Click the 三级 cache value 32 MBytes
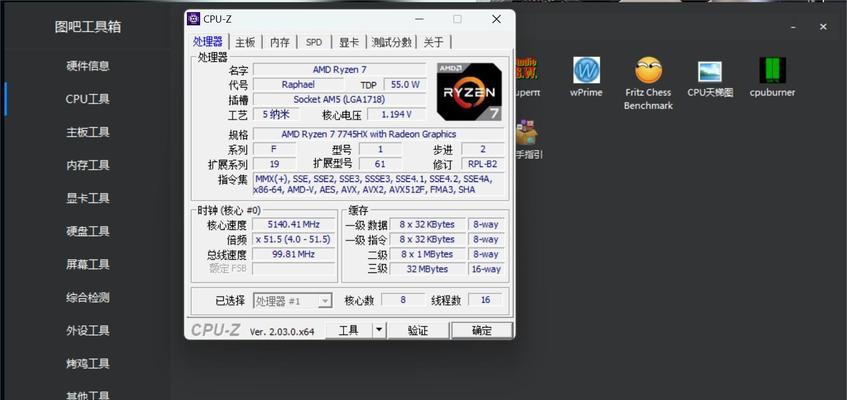 [x=427, y=269]
